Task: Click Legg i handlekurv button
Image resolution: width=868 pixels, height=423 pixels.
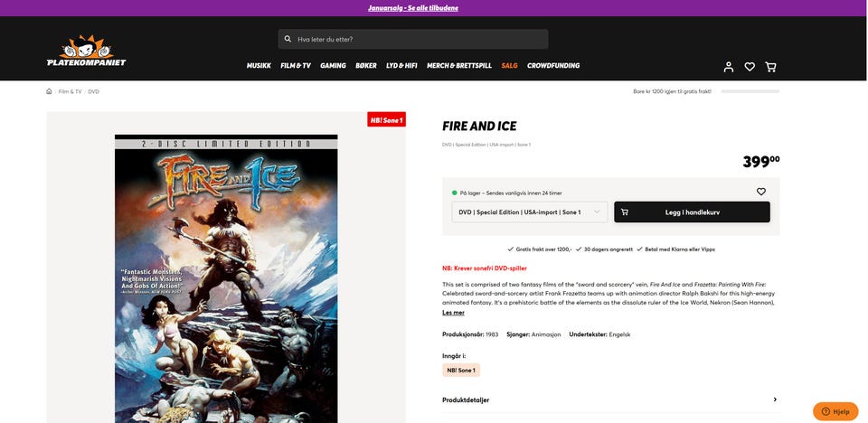Action: click(x=692, y=212)
